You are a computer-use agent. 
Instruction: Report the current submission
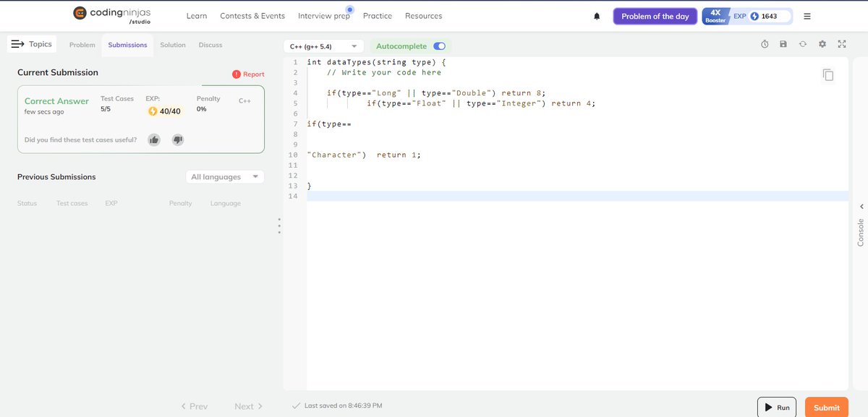click(248, 74)
